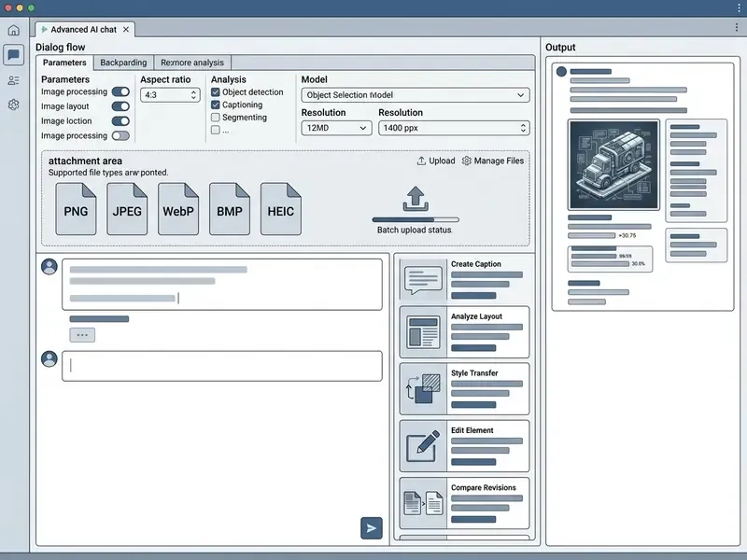Click the +30.75 progress bar in Output
The width and height of the screenshot is (747, 560).
(x=592, y=236)
